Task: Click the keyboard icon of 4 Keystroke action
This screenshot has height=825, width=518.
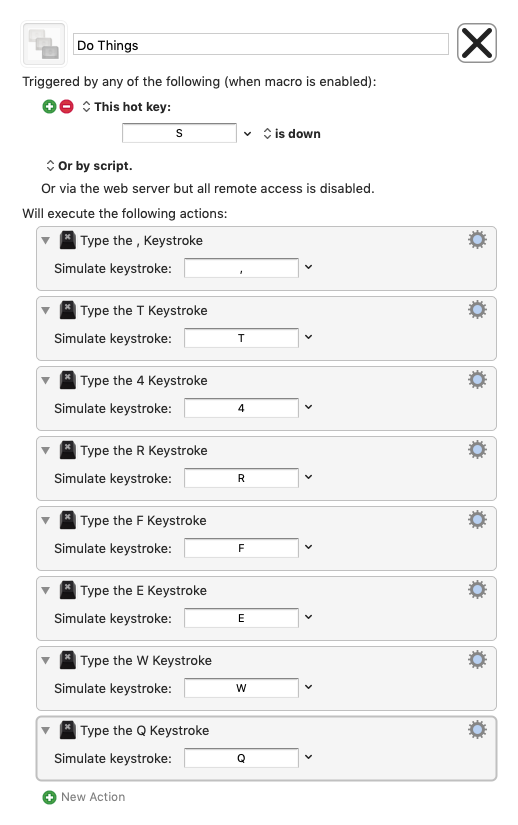Action: point(67,380)
